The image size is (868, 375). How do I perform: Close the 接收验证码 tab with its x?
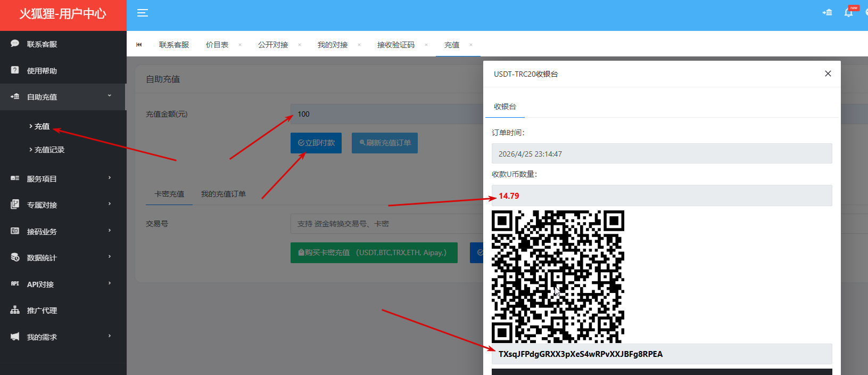(426, 45)
